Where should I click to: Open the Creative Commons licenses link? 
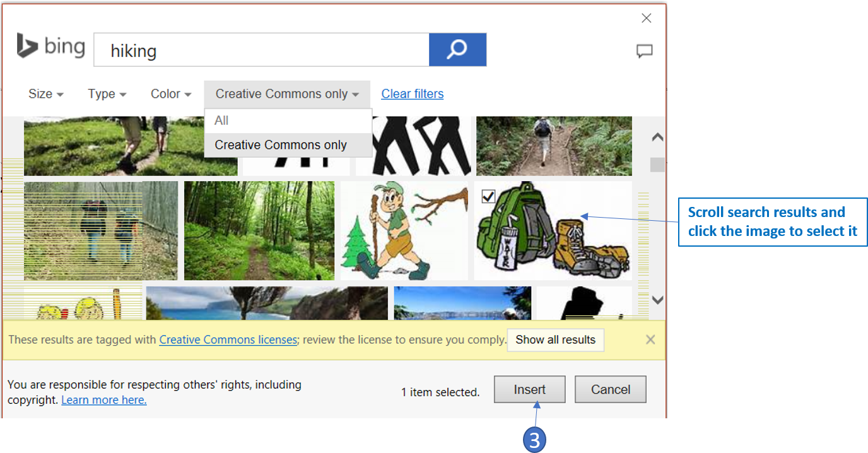tap(228, 339)
